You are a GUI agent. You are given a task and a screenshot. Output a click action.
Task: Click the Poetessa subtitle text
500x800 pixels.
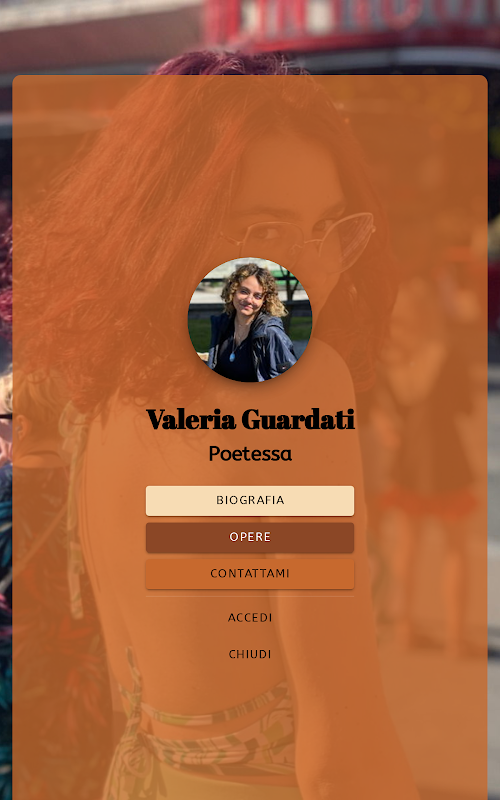pyautogui.click(x=250, y=453)
